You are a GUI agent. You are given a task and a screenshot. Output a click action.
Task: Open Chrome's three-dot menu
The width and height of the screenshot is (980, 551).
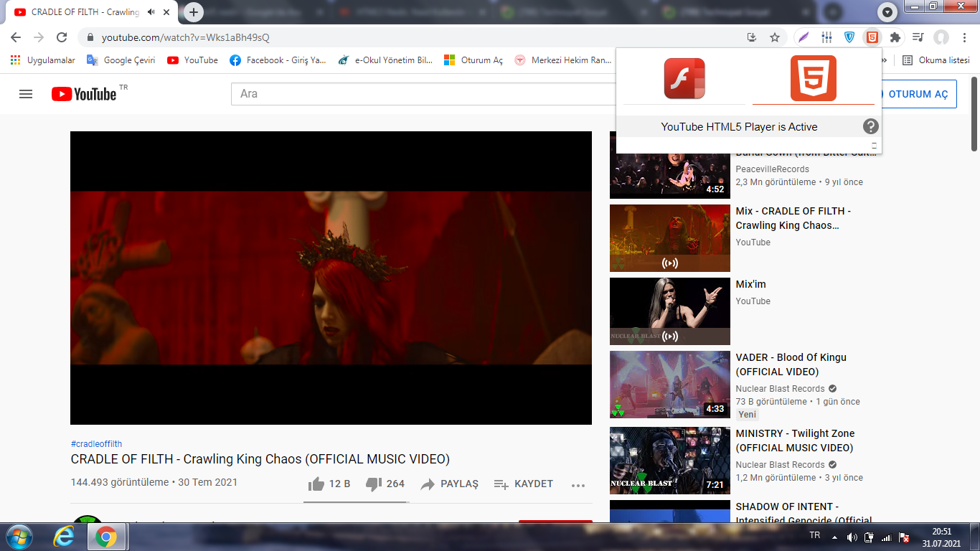963,37
